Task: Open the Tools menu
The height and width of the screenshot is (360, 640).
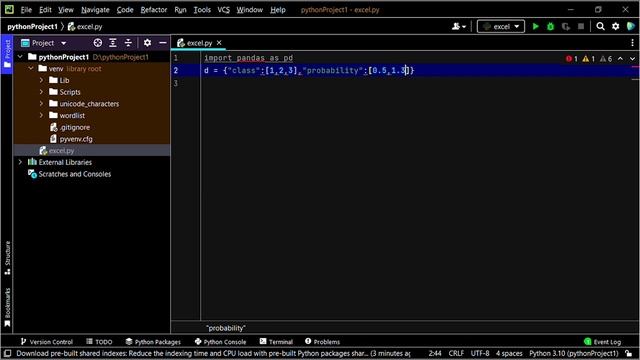Action: coord(202,9)
